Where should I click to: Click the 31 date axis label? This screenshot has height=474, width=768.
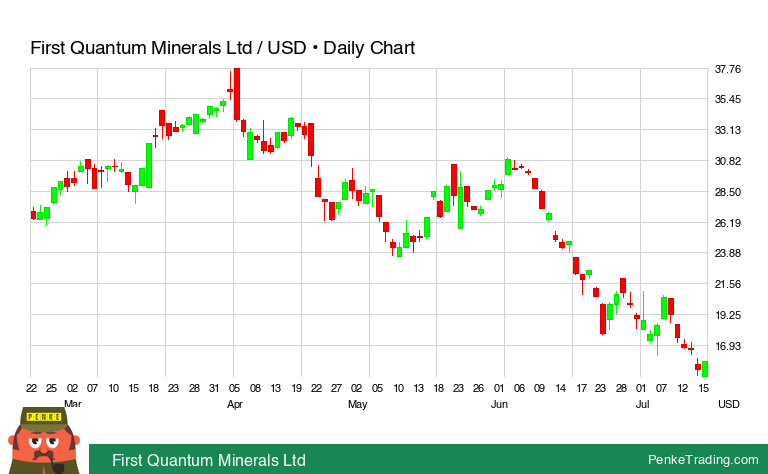click(214, 388)
